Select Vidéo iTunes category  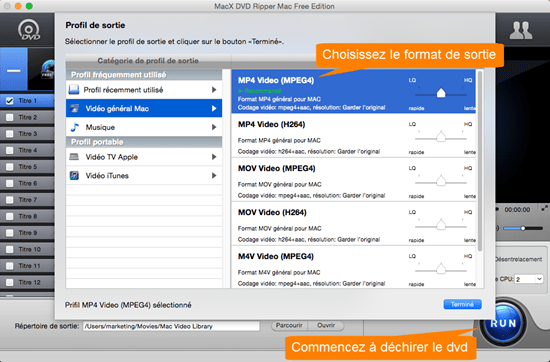(x=144, y=175)
